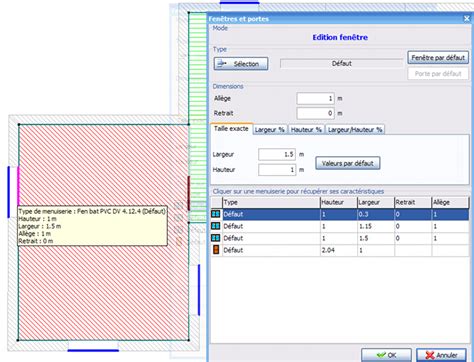Click window icon of row with Largeur 1.15
The height and width of the screenshot is (362, 474).
pos(216,226)
